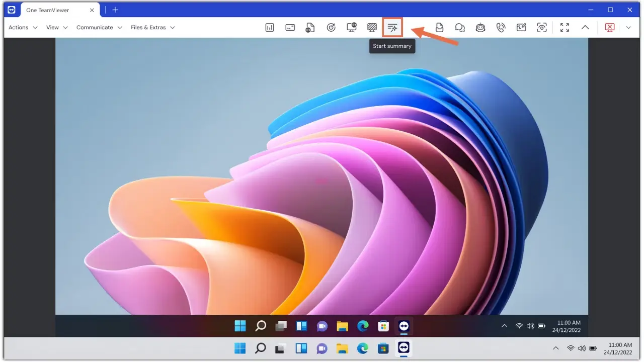Expand the Actions dropdown menu
Image resolution: width=644 pixels, height=362 pixels.
23,28
